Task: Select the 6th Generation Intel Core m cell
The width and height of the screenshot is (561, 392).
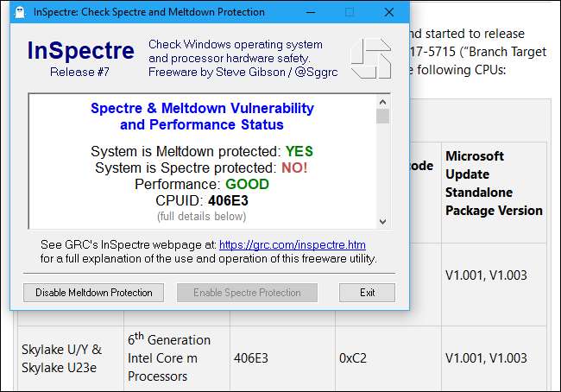Action: pos(169,357)
